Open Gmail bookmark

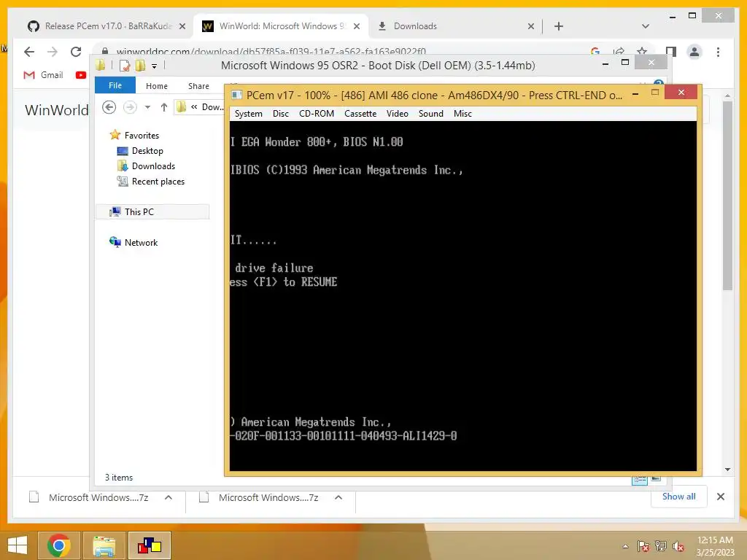tap(43, 75)
